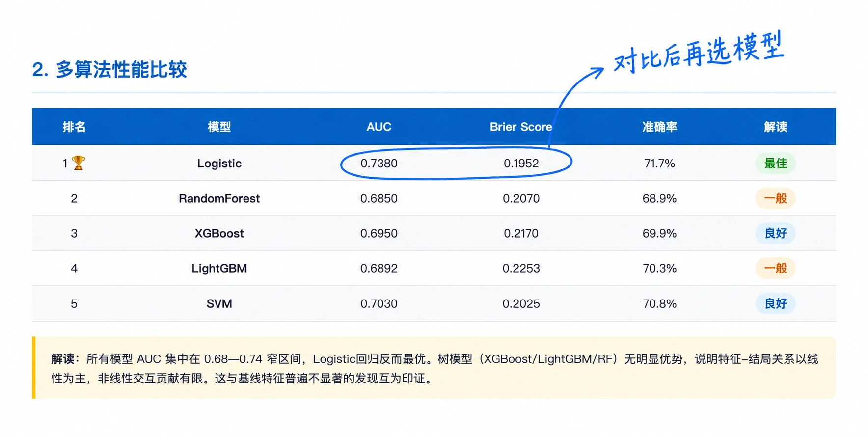Click the bold 解读： label in the note box
Image resolution: width=868 pixels, height=437 pixels.
pyautogui.click(x=66, y=359)
